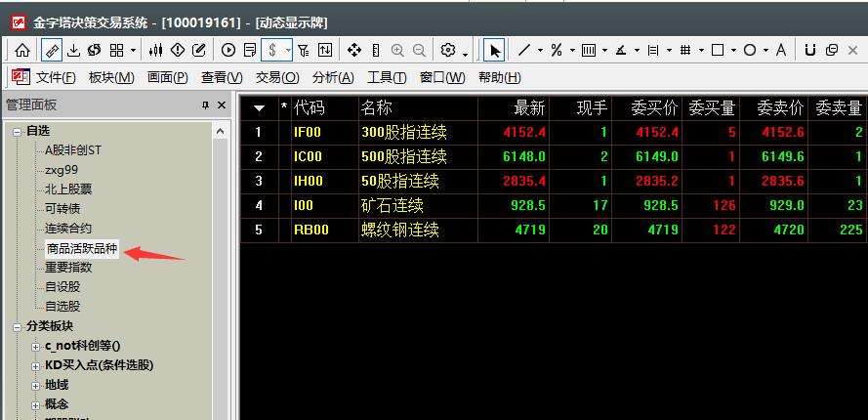Go to the Home toolbar icon
The height and width of the screenshot is (420, 868).
22,51
